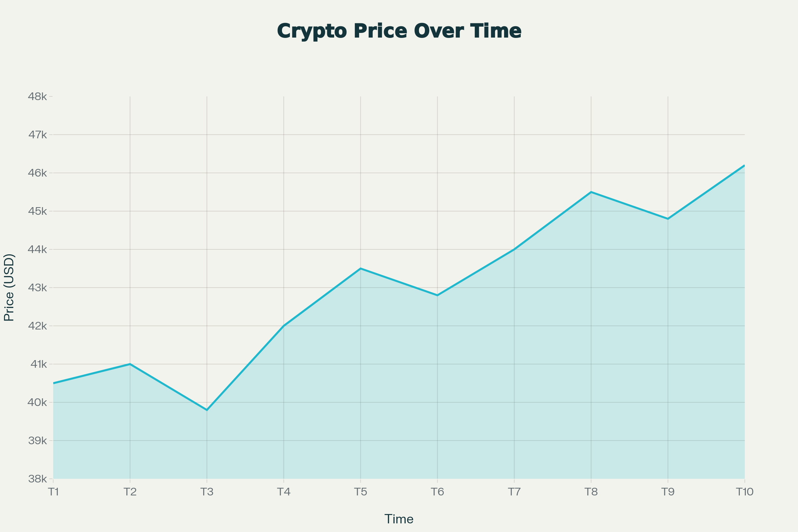
Task: Click the T7 x-axis tick label
Action: [514, 492]
